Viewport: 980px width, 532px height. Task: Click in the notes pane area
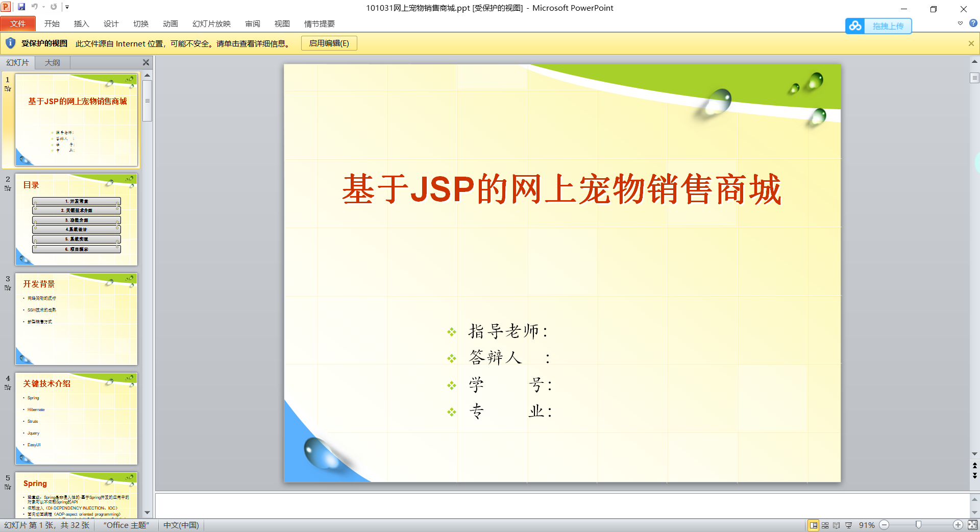pos(561,505)
